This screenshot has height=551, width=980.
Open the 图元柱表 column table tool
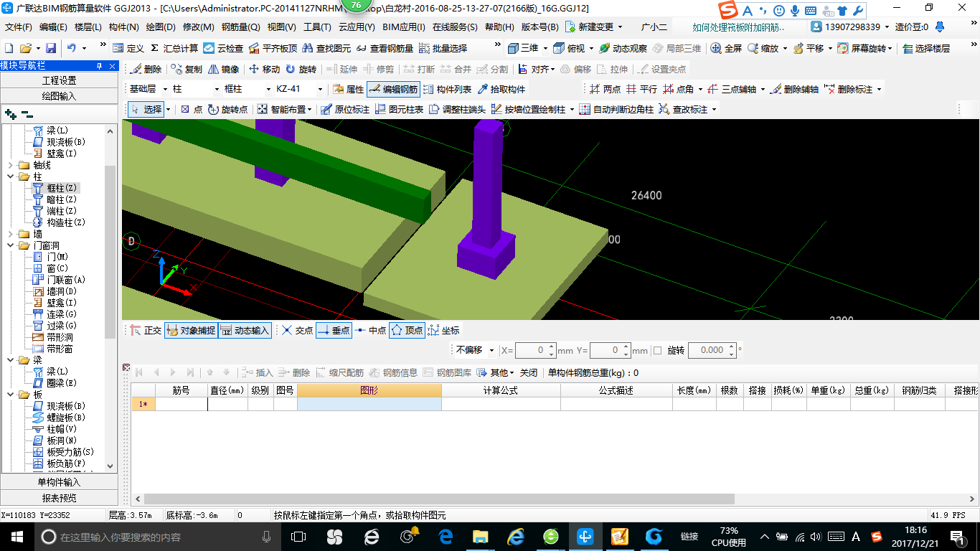point(399,109)
